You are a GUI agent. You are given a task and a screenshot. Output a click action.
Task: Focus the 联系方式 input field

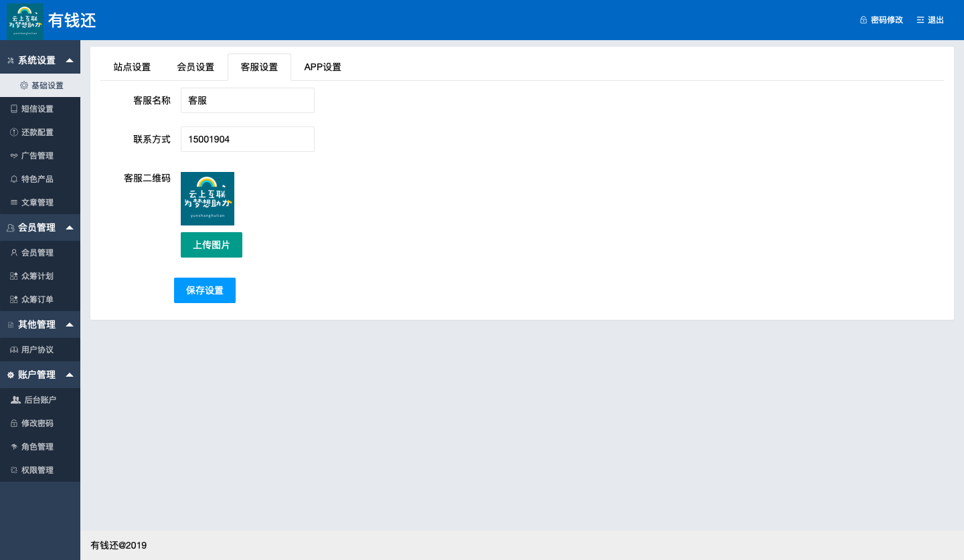(x=247, y=139)
